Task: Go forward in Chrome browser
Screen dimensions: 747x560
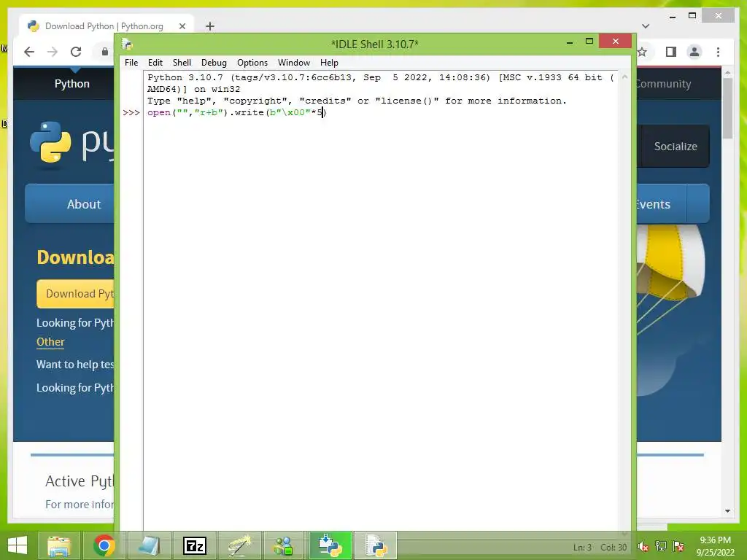Action: click(53, 52)
